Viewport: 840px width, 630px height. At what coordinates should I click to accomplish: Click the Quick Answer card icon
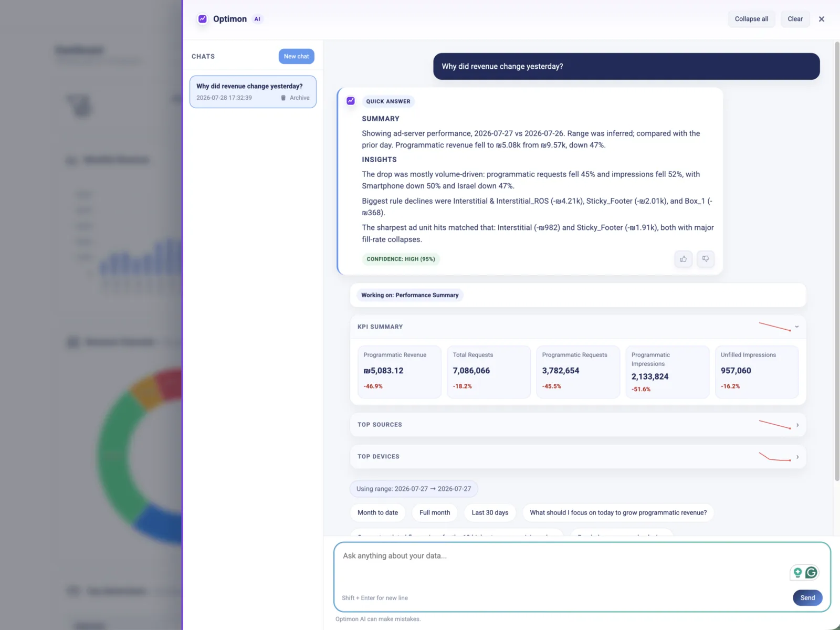coord(351,101)
